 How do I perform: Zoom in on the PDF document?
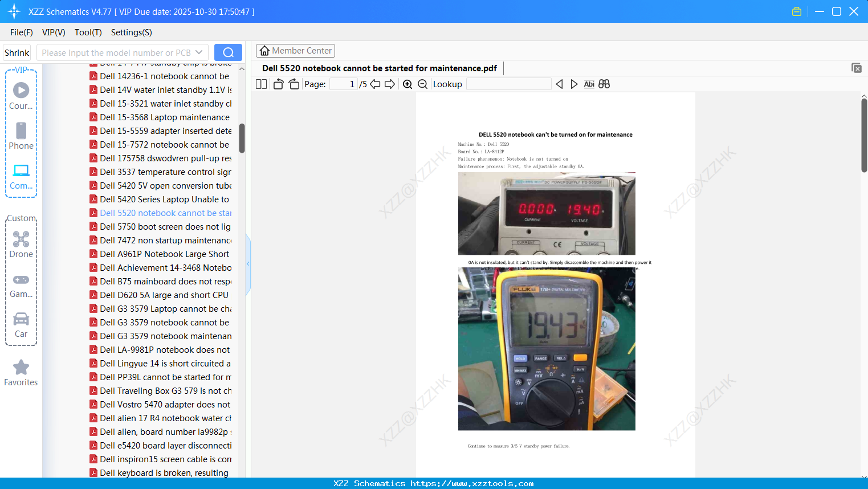click(407, 84)
